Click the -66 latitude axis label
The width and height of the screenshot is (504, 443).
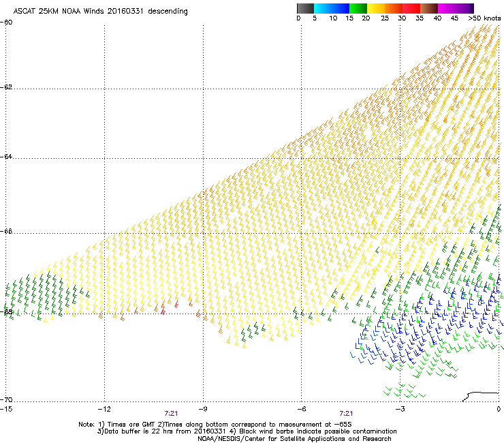click(6, 232)
